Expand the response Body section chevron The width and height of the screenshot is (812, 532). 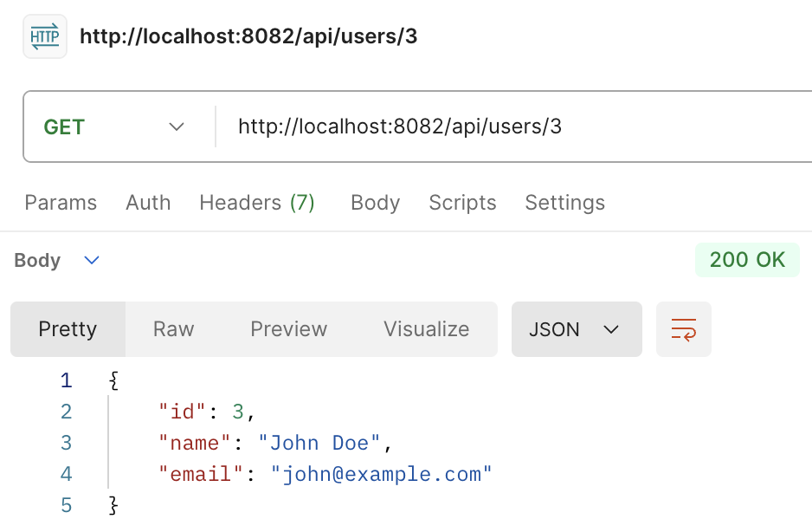92,260
